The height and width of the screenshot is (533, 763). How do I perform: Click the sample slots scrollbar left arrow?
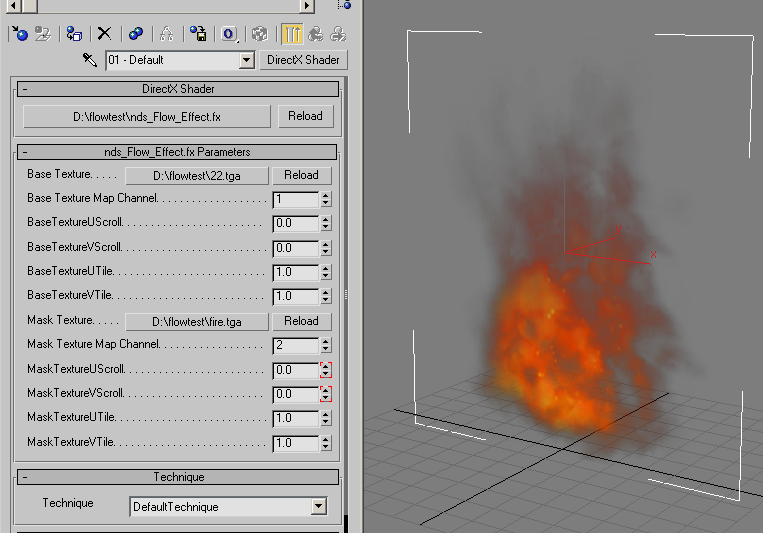click(14, 5)
